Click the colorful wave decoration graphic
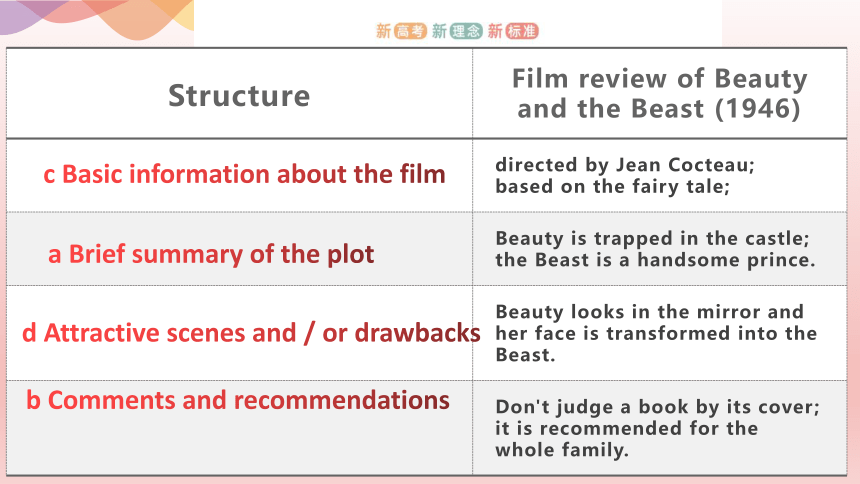 pos(97,19)
